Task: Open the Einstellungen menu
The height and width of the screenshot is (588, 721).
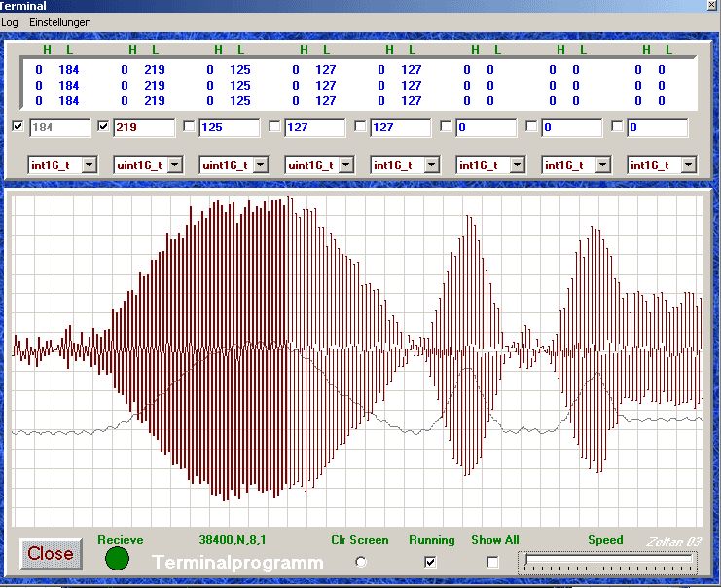Action: (60, 22)
